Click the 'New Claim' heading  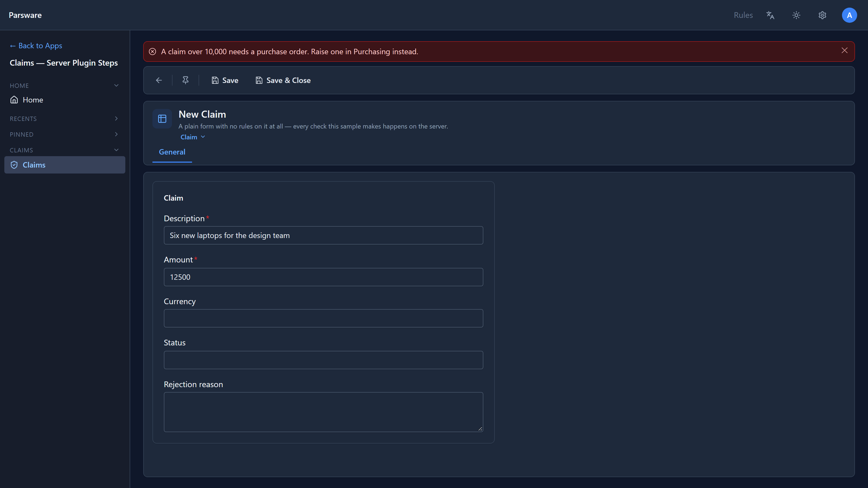pos(202,114)
